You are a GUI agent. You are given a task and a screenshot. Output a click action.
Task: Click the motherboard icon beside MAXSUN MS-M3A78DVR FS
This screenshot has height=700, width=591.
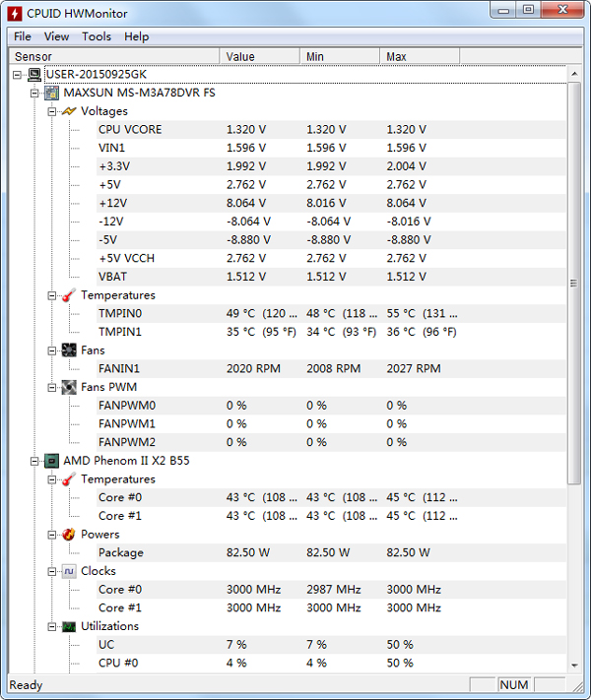52,93
